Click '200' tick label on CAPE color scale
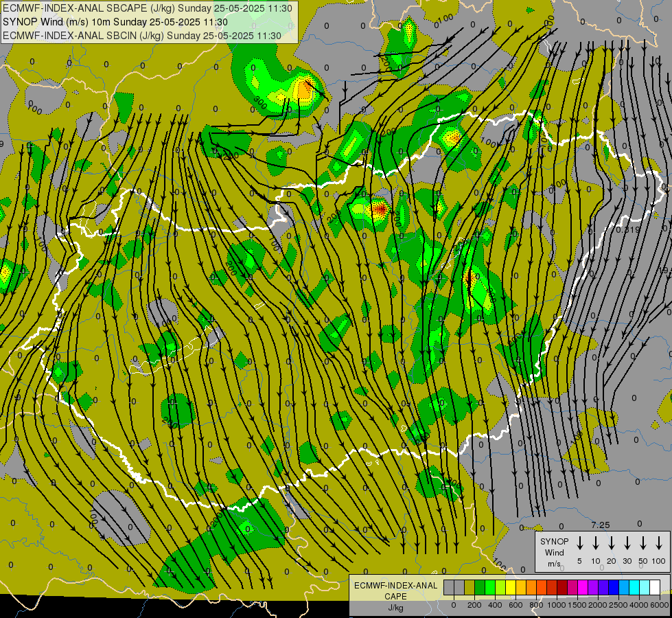The image size is (672, 618). coord(474,605)
